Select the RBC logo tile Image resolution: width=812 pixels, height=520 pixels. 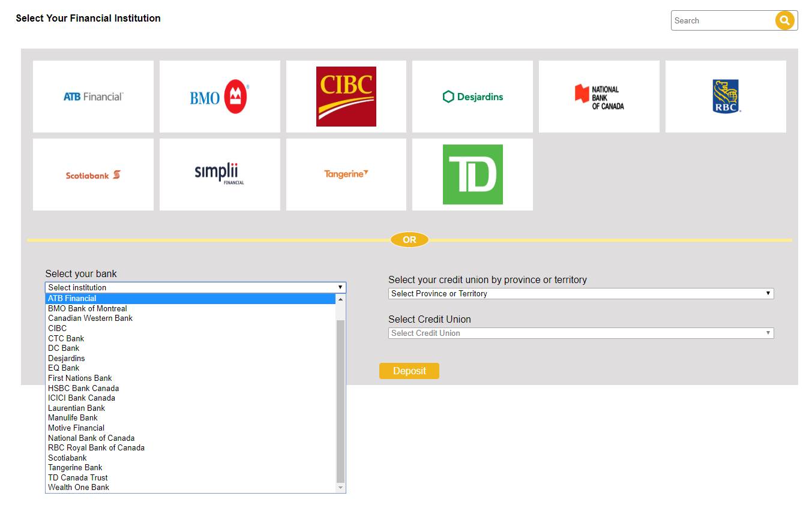click(726, 97)
